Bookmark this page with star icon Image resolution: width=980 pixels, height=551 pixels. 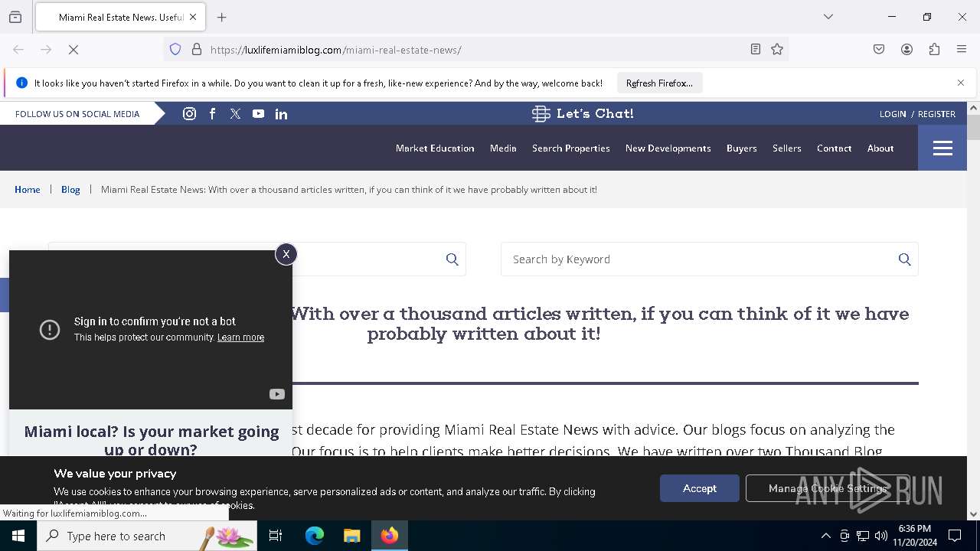point(777,50)
